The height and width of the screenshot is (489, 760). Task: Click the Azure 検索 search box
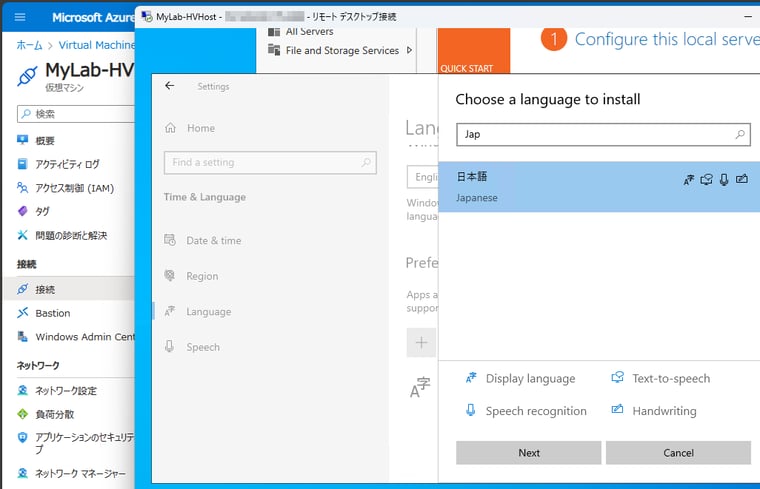point(80,114)
